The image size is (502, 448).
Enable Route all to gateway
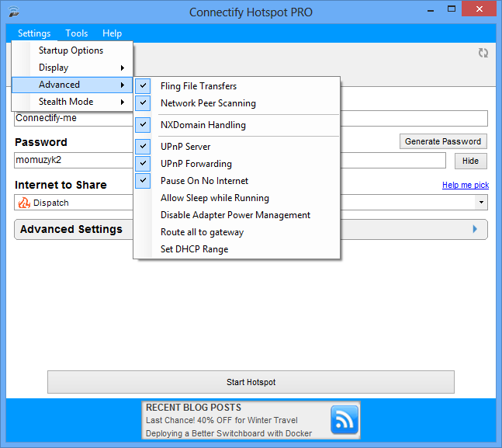point(237,232)
